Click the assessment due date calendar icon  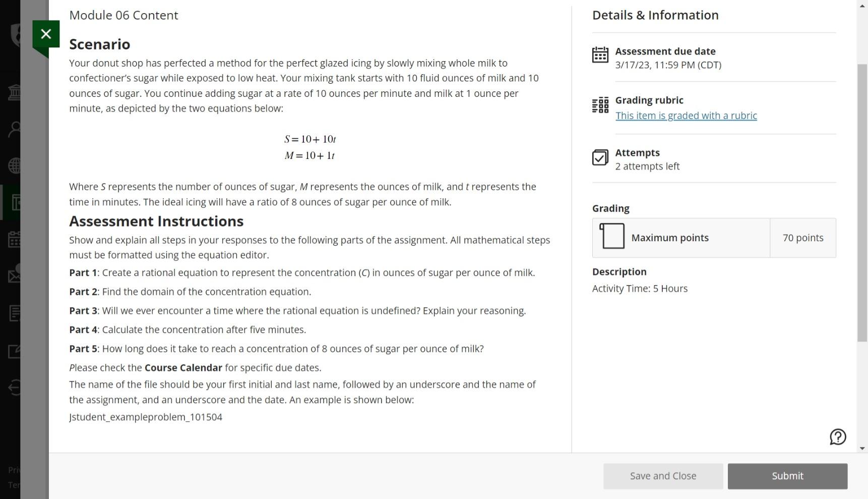[600, 54]
